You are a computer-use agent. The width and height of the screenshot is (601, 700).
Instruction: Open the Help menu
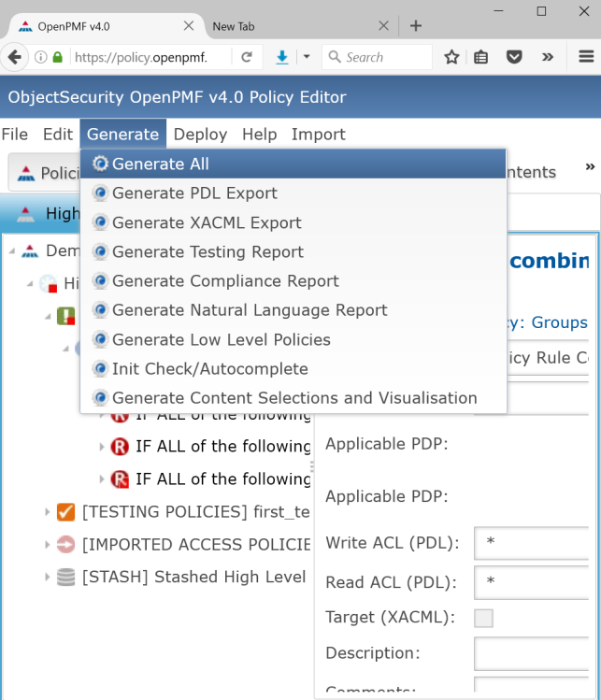[260, 135]
